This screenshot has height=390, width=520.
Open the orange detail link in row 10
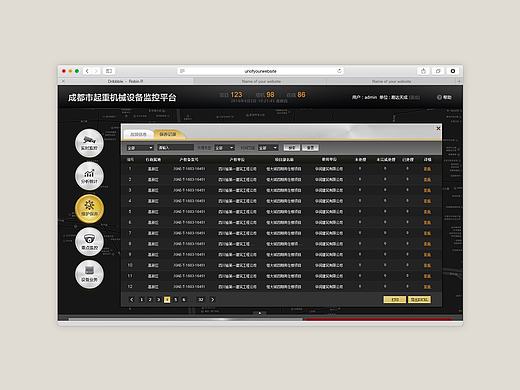click(427, 265)
